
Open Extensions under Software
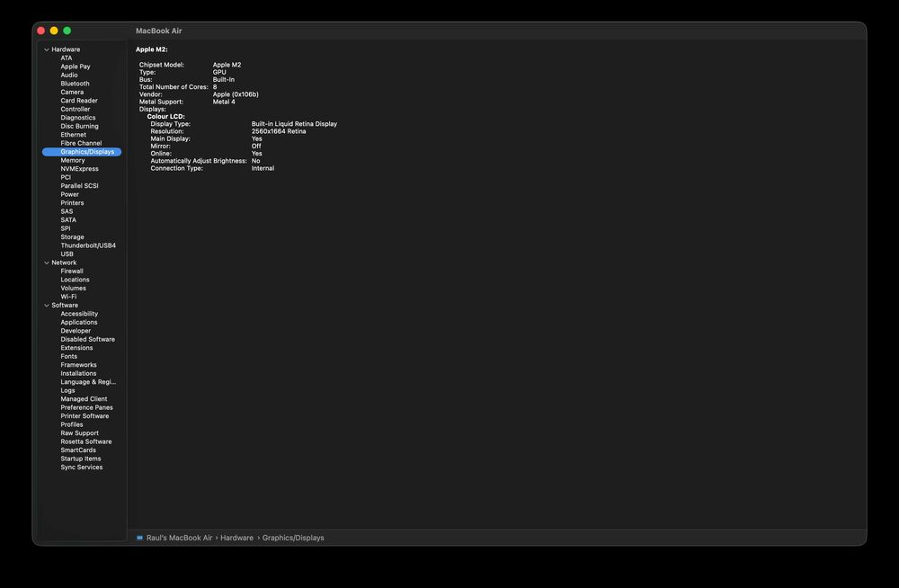click(76, 348)
